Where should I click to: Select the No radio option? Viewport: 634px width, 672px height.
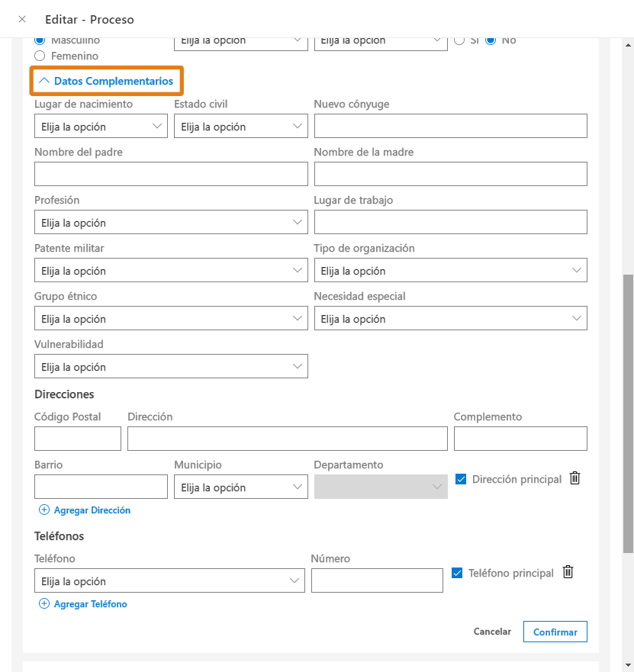coord(491,40)
